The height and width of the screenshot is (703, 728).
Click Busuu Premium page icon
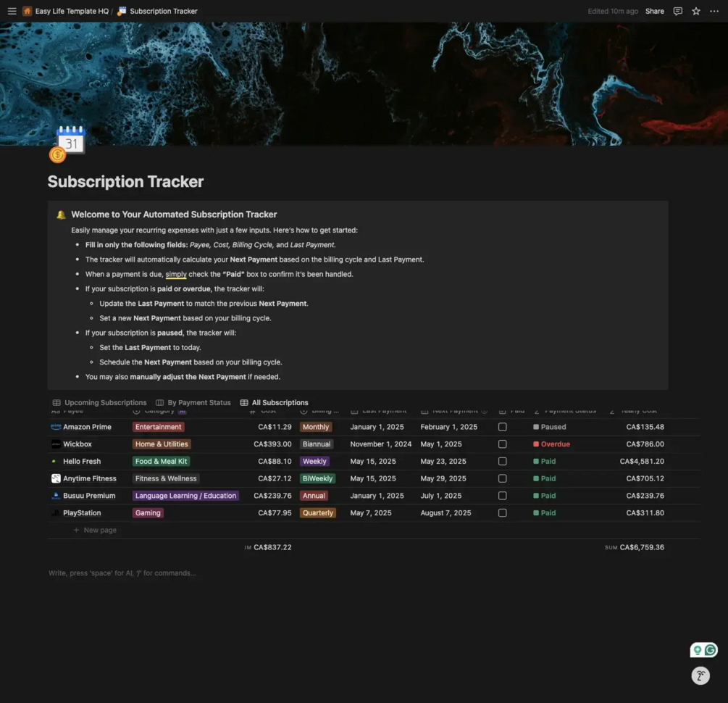click(56, 496)
